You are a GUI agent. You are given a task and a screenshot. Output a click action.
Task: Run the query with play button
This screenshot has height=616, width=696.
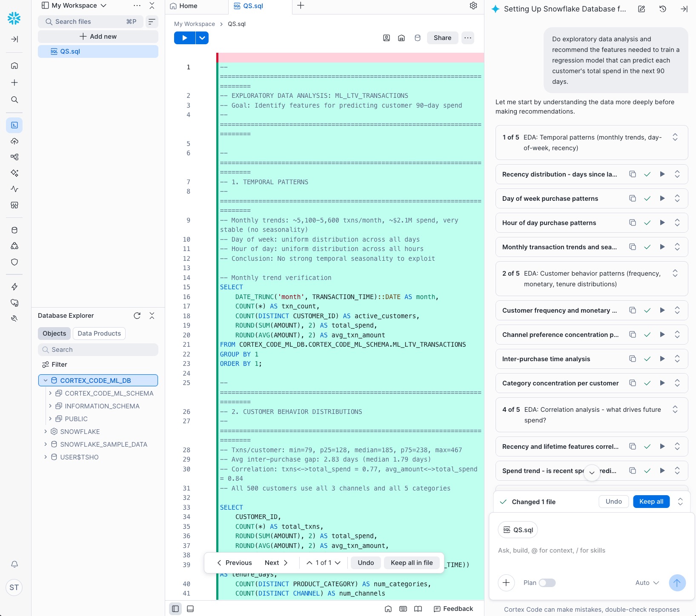tap(185, 38)
